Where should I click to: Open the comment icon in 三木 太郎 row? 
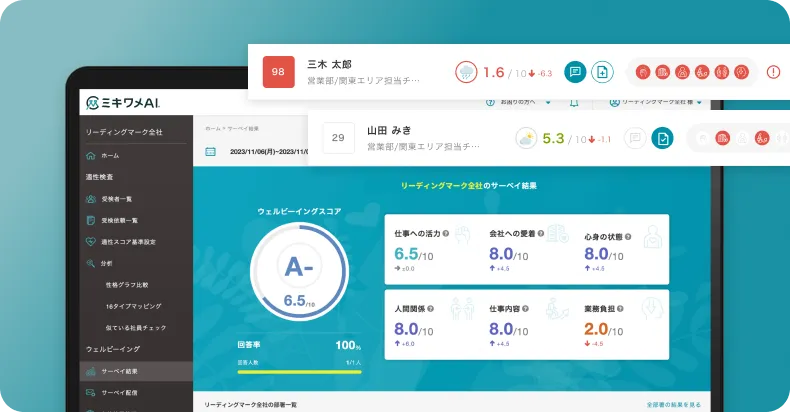575,72
